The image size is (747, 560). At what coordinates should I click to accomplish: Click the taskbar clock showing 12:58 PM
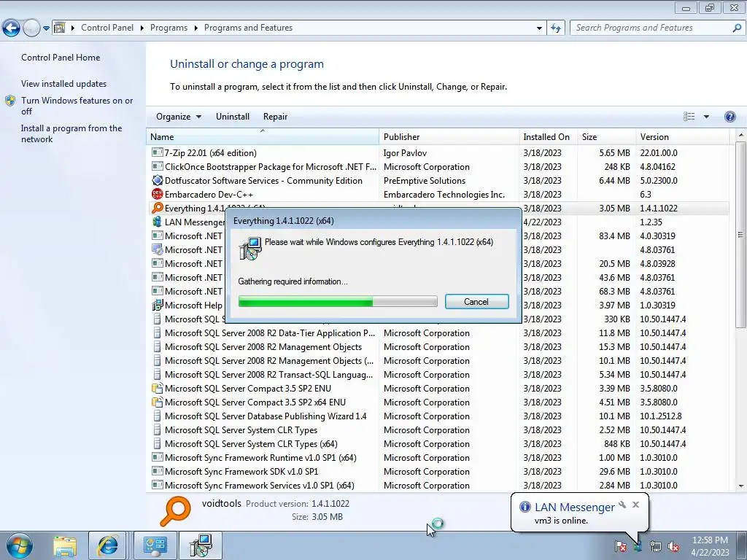pyautogui.click(x=710, y=545)
